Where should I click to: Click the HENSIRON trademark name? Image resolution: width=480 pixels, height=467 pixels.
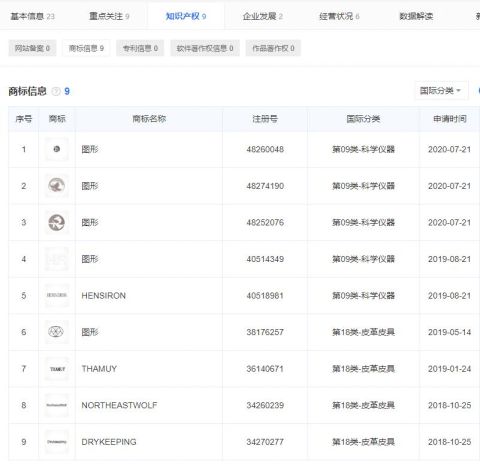[x=104, y=296]
